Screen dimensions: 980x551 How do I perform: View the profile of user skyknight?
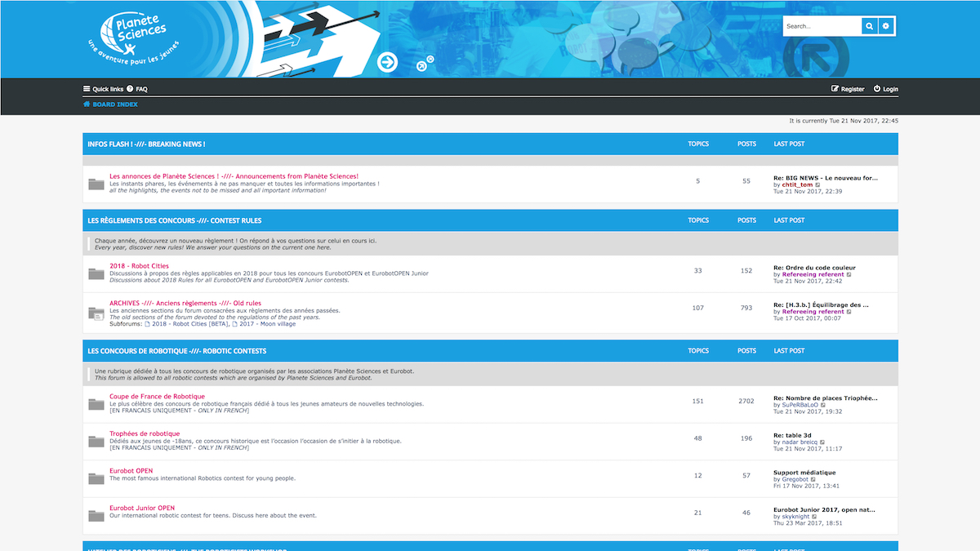[x=796, y=517]
